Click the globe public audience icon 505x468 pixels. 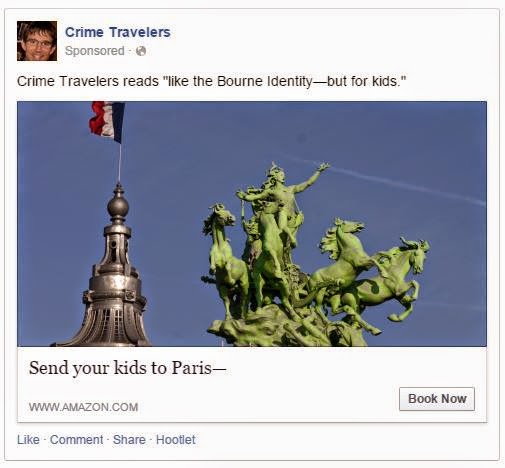[141, 51]
